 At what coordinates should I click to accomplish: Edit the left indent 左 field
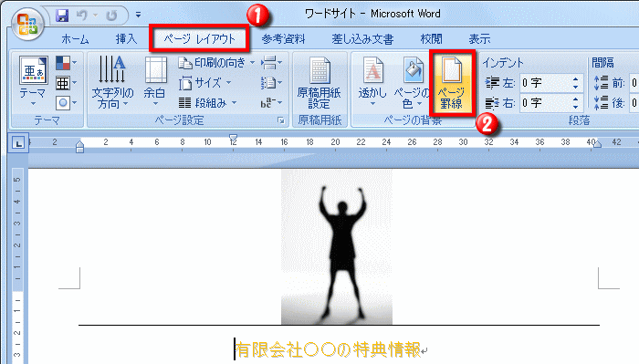pyautogui.click(x=545, y=83)
